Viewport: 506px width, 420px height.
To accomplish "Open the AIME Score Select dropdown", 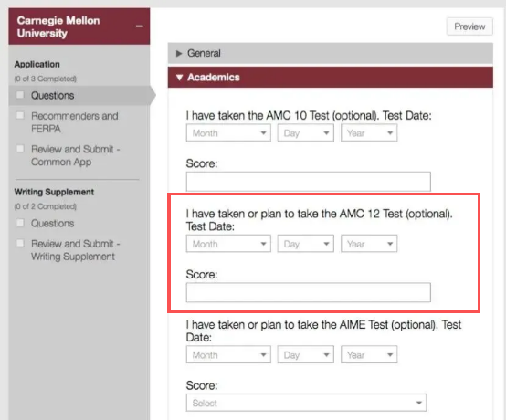I will (306, 403).
